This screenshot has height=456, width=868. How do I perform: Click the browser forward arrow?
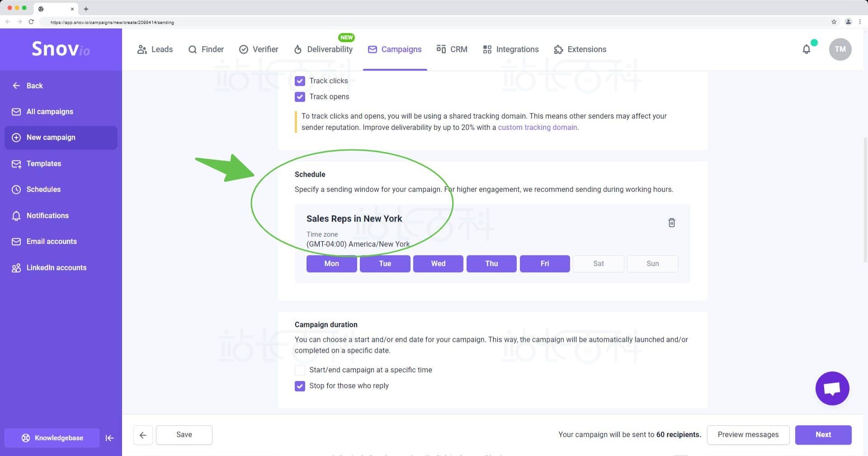tap(19, 22)
